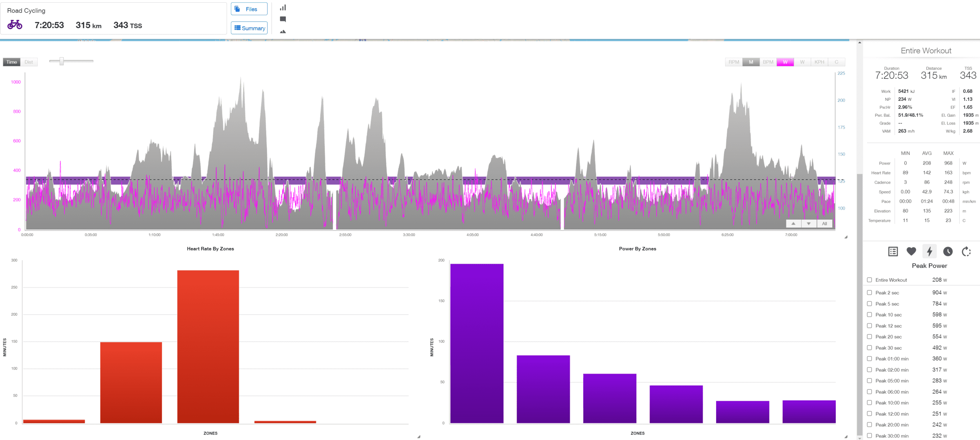Image resolution: width=980 pixels, height=440 pixels.
Task: Click the tallest purple power zone bar
Action: click(x=477, y=344)
